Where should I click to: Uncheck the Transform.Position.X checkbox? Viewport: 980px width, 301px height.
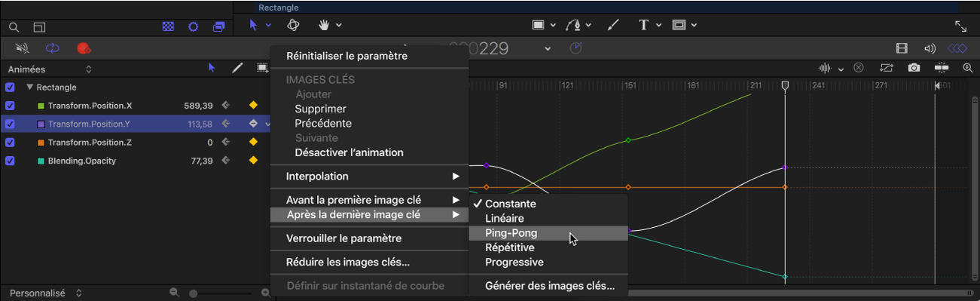pyautogui.click(x=10, y=105)
